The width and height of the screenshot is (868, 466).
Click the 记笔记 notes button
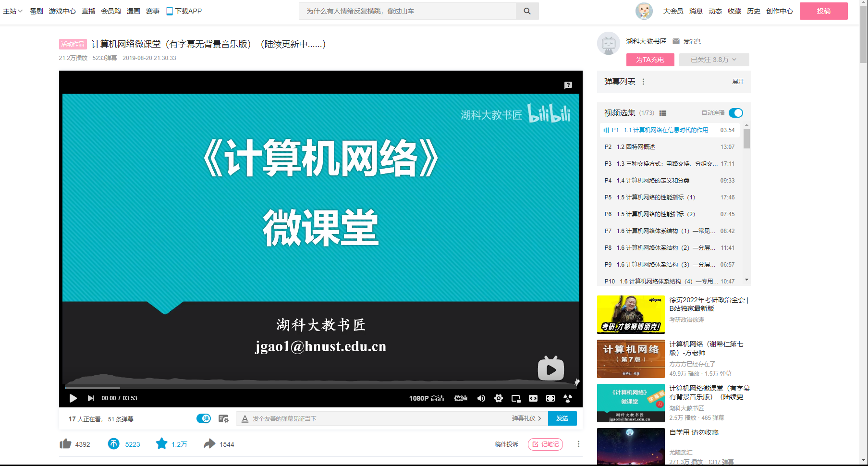click(546, 444)
